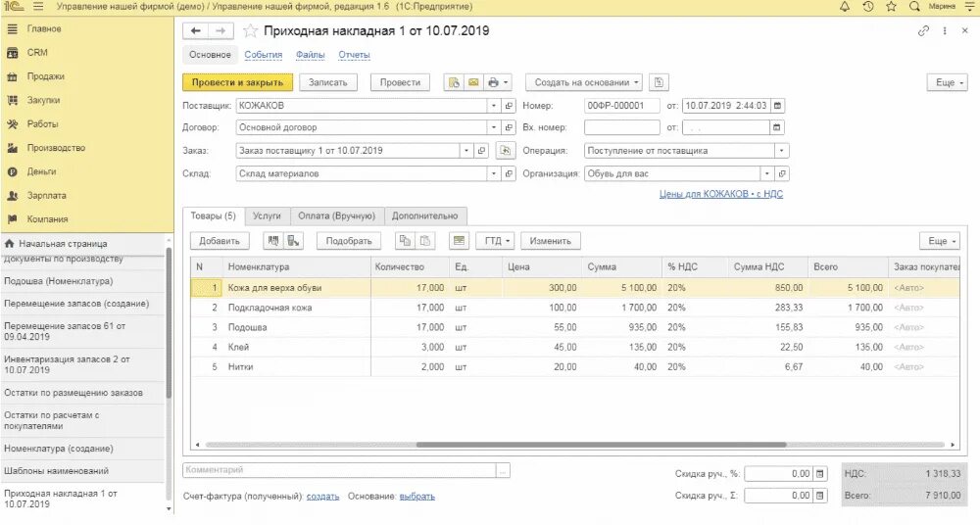Open the Склад материалов warehouse card icon

(x=509, y=173)
